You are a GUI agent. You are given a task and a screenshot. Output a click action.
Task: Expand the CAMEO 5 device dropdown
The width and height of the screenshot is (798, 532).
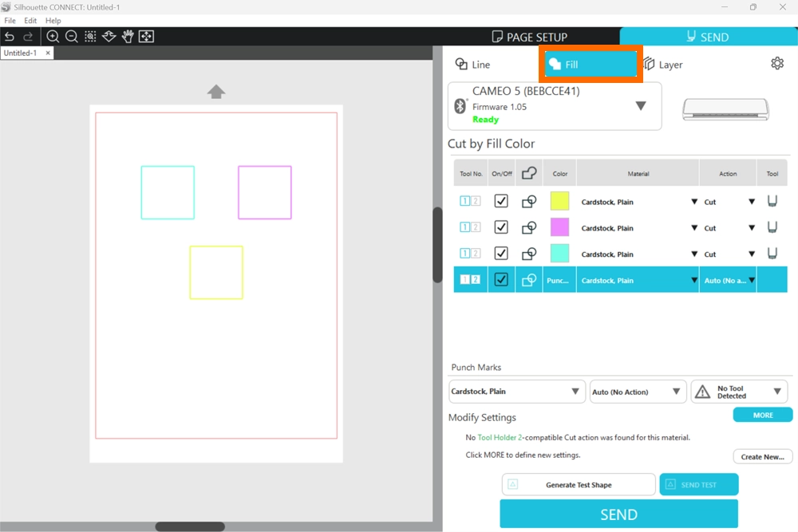(640, 106)
